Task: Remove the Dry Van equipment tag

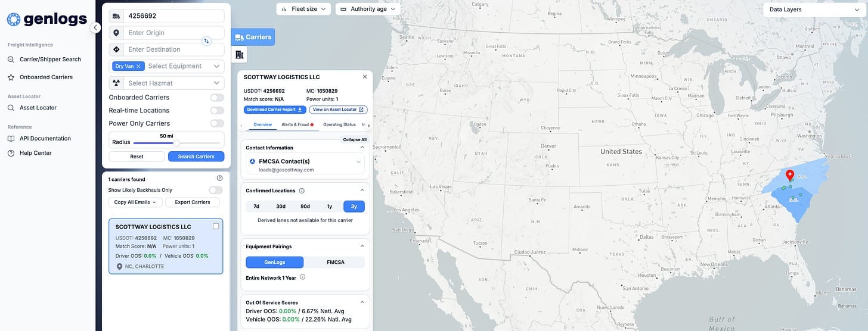Action: point(138,66)
